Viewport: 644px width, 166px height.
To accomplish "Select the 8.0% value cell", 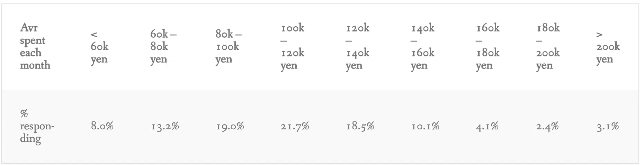I will (102, 126).
